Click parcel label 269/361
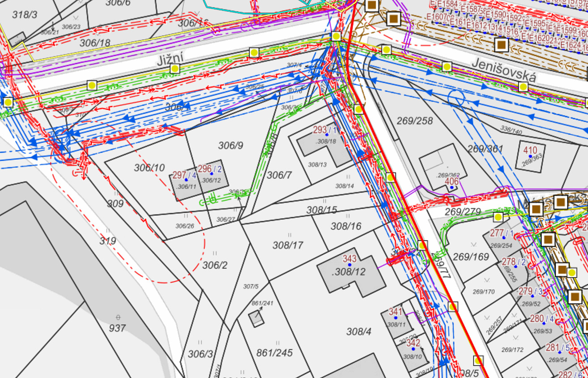 point(486,149)
